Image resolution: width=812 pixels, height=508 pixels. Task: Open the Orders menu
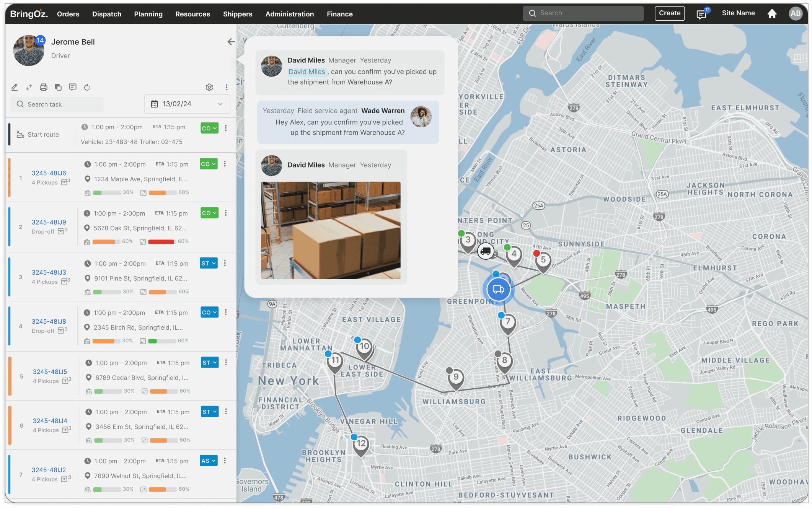click(x=68, y=14)
